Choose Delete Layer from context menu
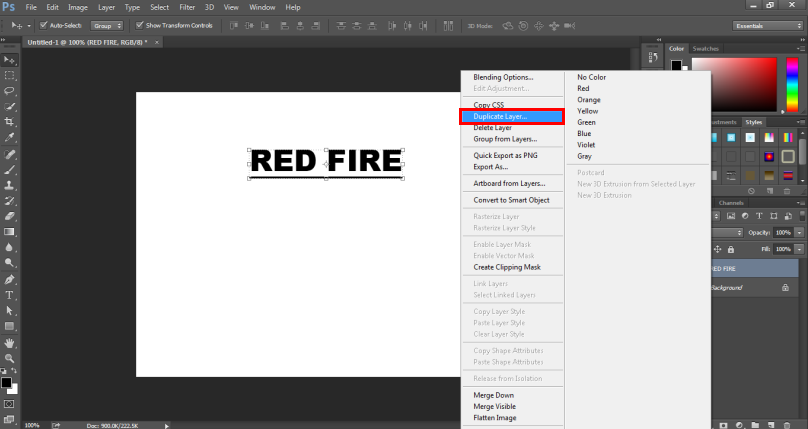The width and height of the screenshot is (808, 429). pos(493,128)
